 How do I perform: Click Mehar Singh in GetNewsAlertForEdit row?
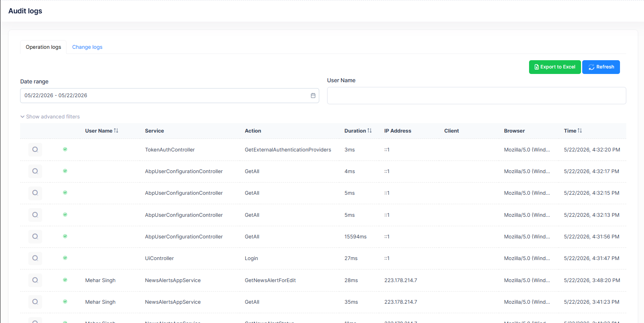click(100, 281)
